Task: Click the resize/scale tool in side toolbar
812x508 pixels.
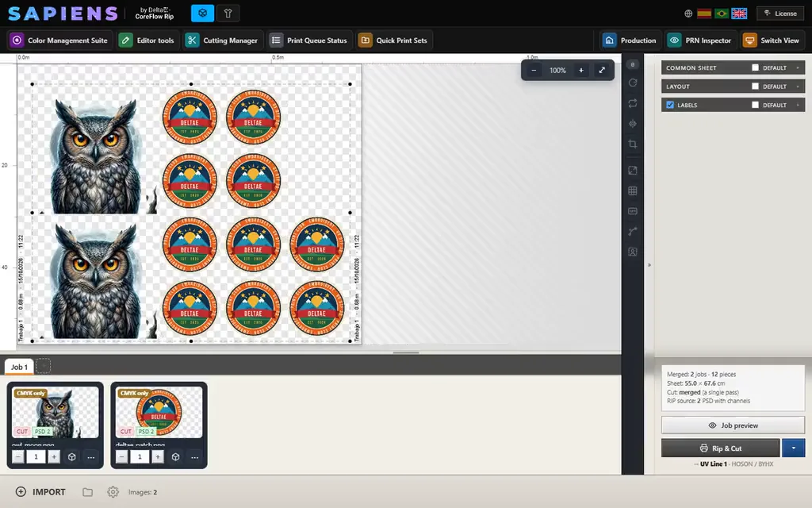Action: click(632, 170)
